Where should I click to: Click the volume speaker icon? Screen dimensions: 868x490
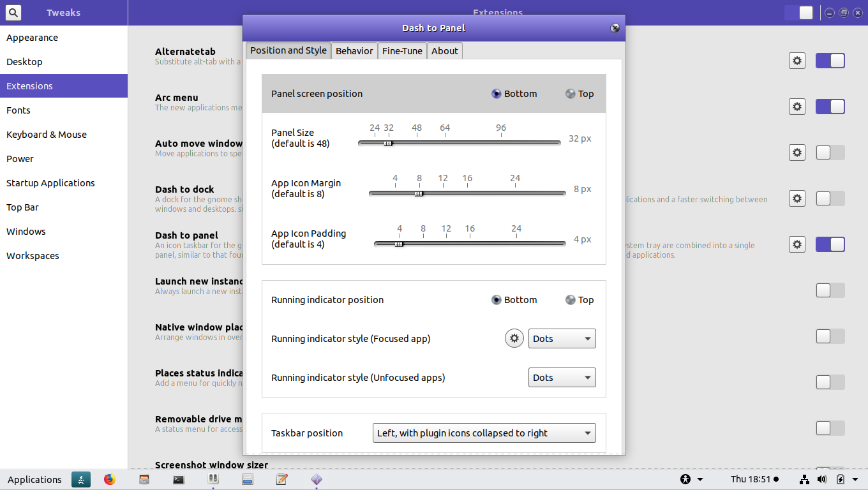[x=822, y=479]
